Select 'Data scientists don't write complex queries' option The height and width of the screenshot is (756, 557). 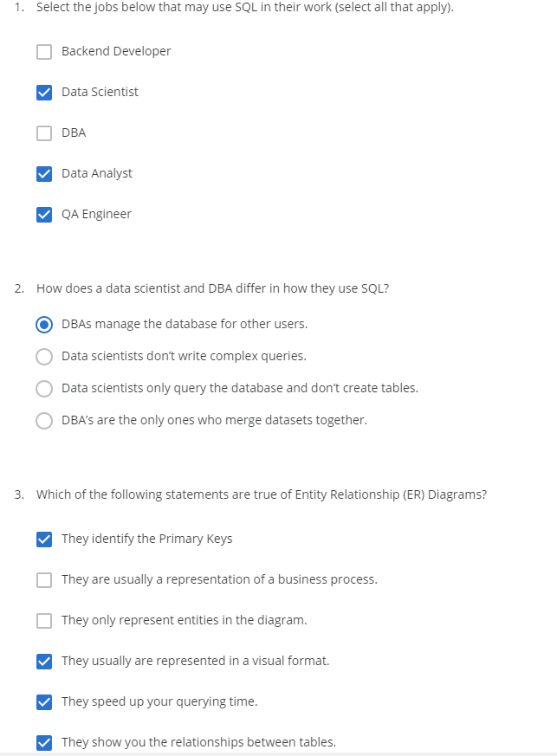44,356
